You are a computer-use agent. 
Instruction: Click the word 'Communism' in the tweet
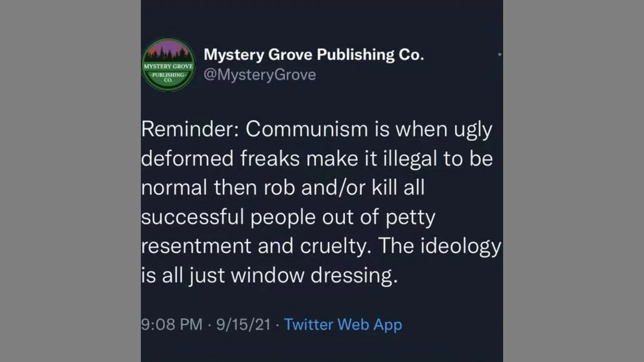coord(306,129)
